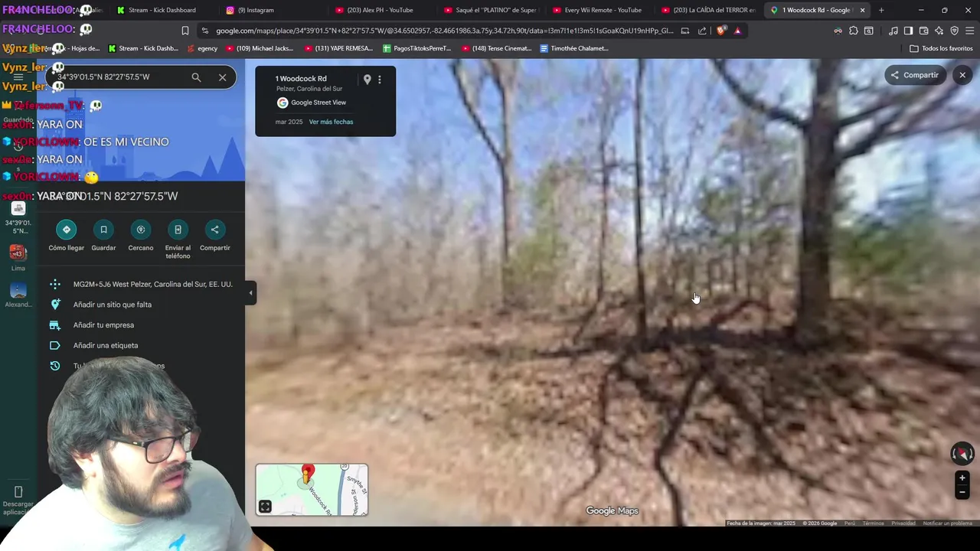Open the three-dot menu in Street View card
980x551 pixels.
point(379,80)
